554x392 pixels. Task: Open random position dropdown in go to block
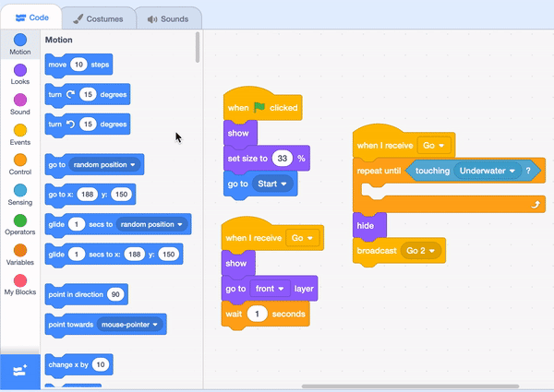pos(104,164)
